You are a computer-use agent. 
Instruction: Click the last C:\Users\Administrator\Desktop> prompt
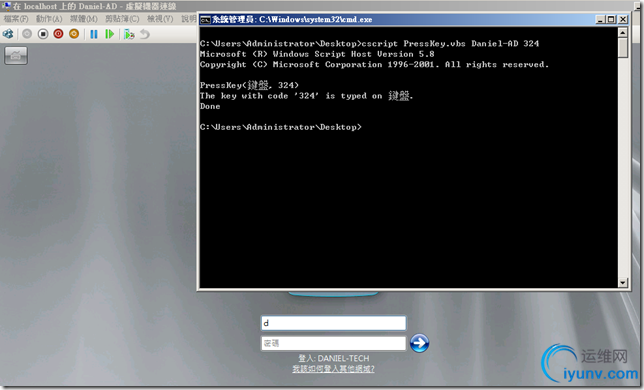point(281,127)
